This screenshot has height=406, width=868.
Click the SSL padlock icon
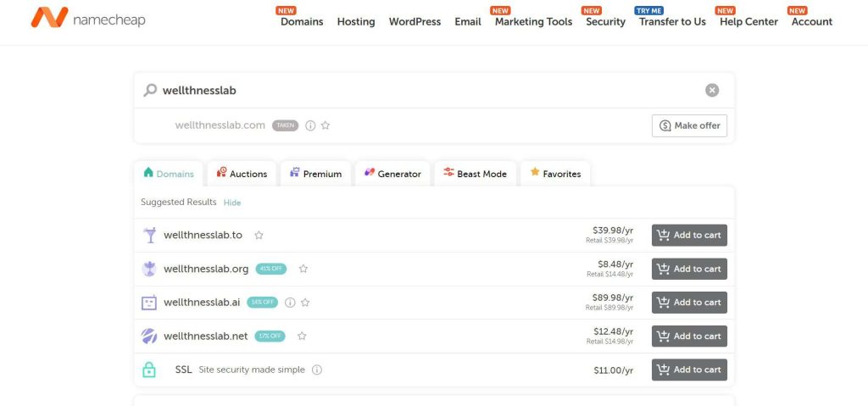tap(149, 370)
